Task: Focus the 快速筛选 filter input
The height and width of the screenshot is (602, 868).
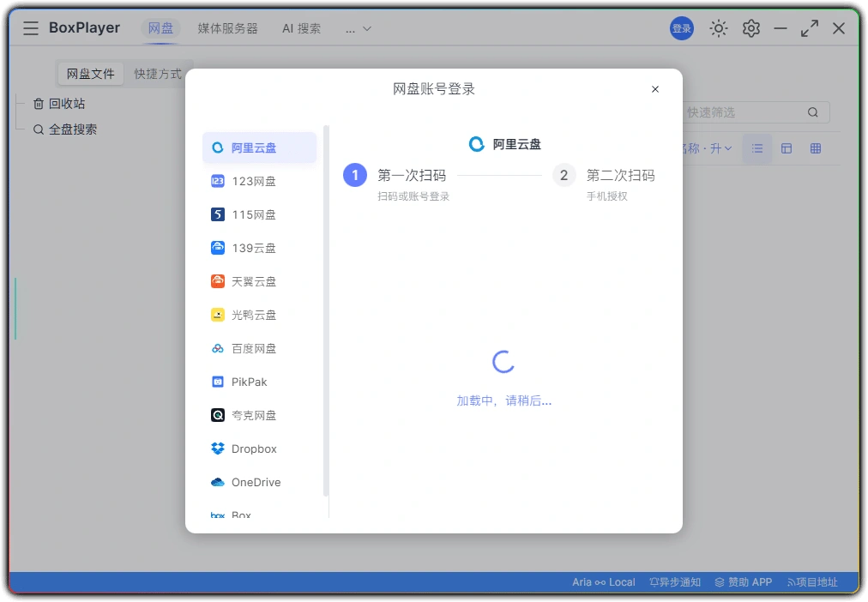Action: [755, 113]
